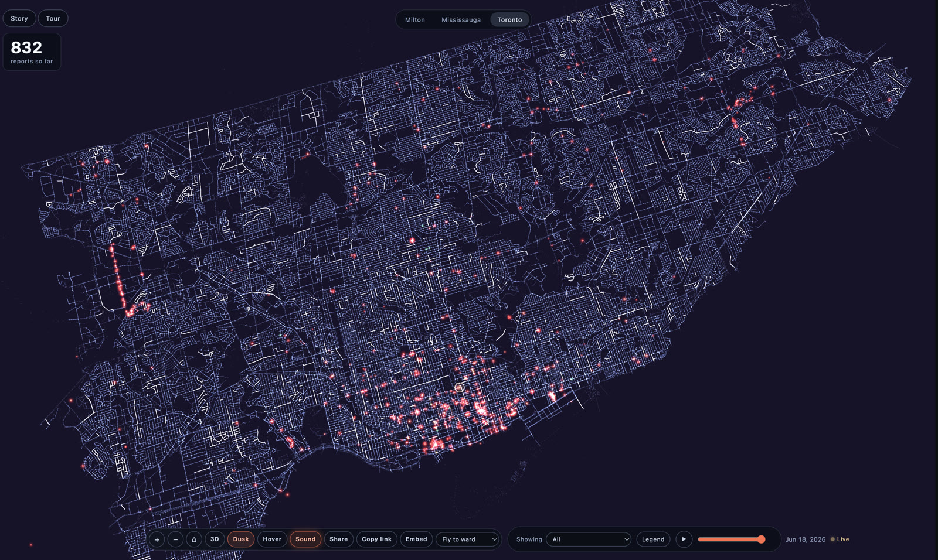Click the Share button
The height and width of the screenshot is (560, 938).
(339, 539)
